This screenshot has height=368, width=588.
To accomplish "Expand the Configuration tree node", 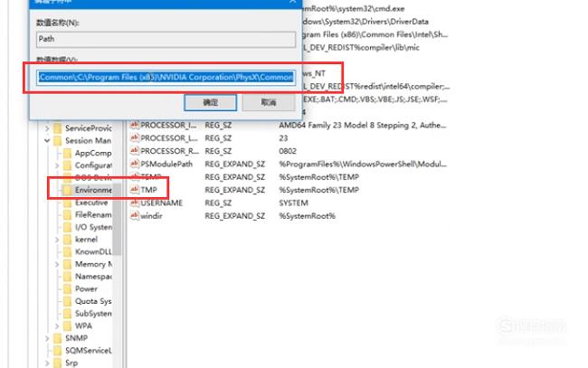I will pos(57,165).
